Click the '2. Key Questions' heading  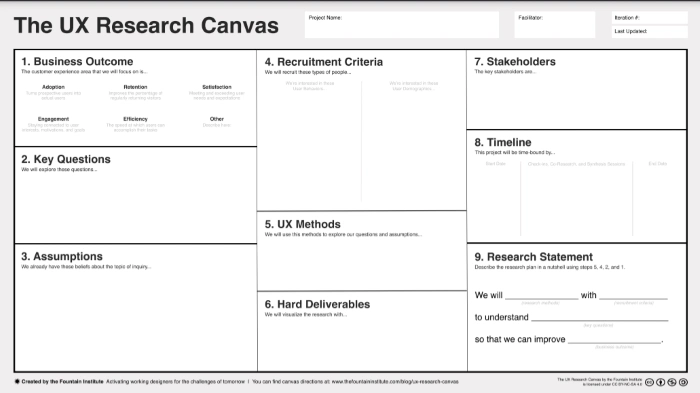pos(66,159)
